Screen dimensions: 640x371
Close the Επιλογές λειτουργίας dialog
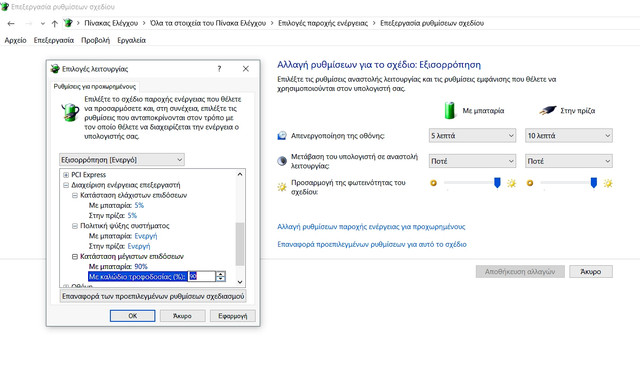coord(246,69)
